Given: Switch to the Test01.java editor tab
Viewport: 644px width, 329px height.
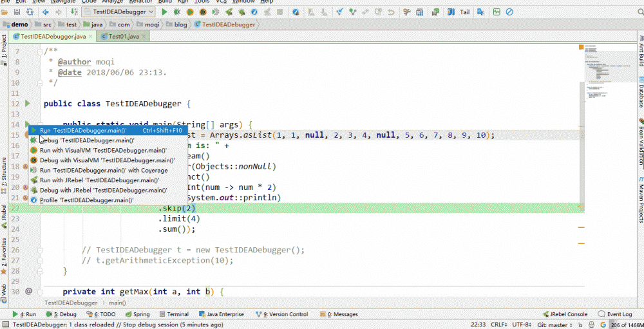Looking at the screenshot, I should coord(123,37).
